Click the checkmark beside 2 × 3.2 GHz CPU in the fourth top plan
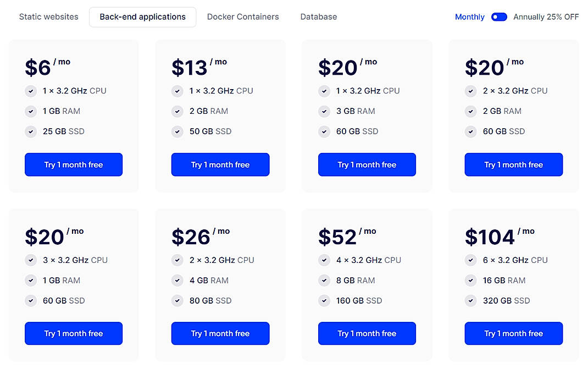This screenshot has height=368, width=588. pos(471,91)
